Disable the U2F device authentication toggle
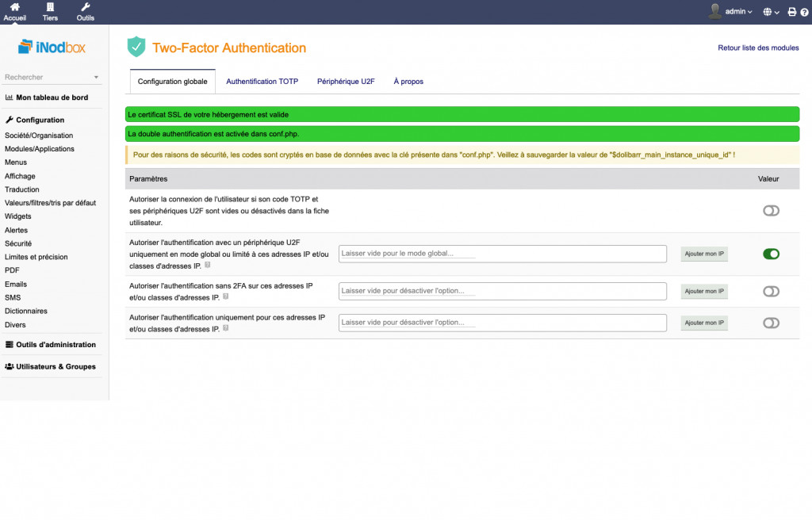The width and height of the screenshot is (812, 520). coord(771,254)
